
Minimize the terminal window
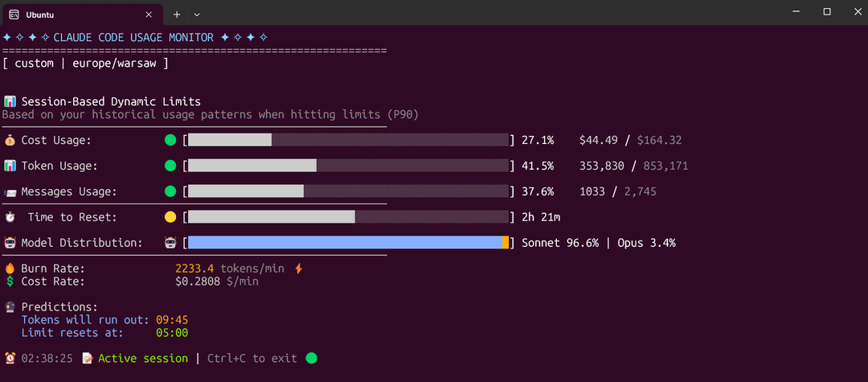796,11
